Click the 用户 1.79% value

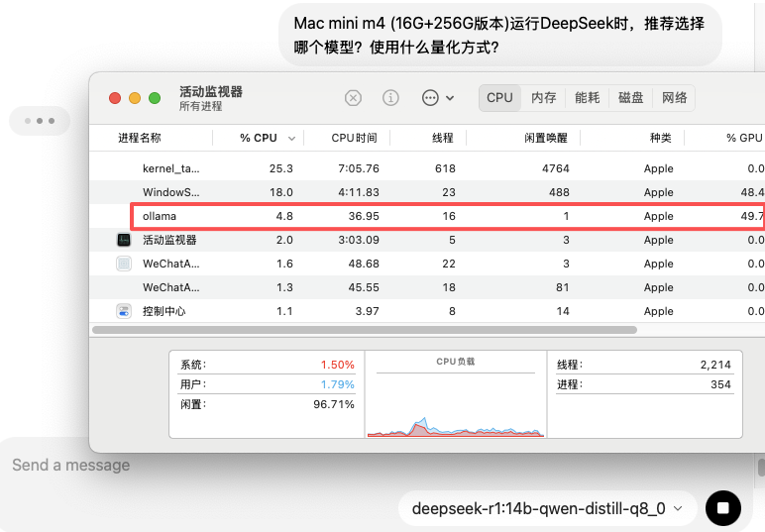point(337,384)
